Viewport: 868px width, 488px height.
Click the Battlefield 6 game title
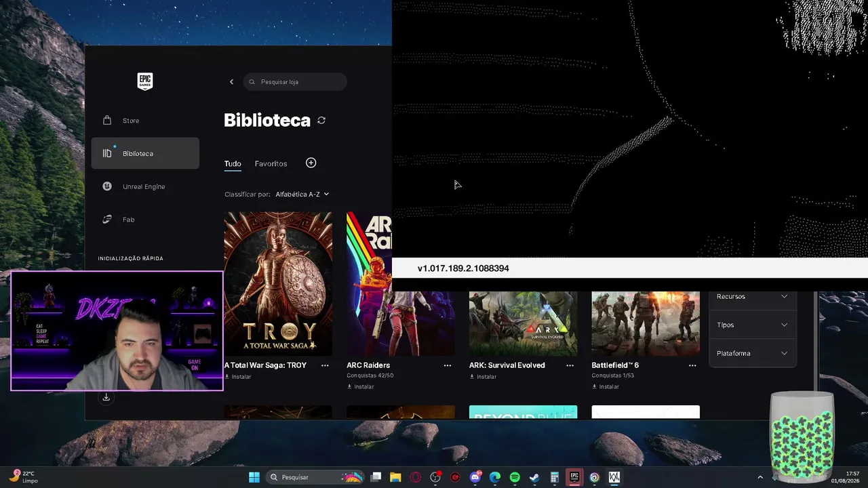[615, 365]
